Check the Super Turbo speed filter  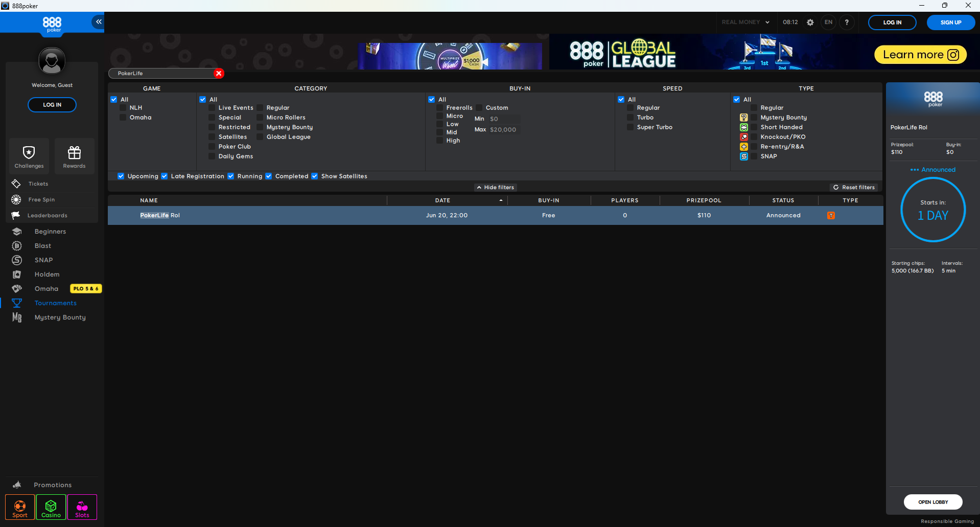pyautogui.click(x=631, y=127)
